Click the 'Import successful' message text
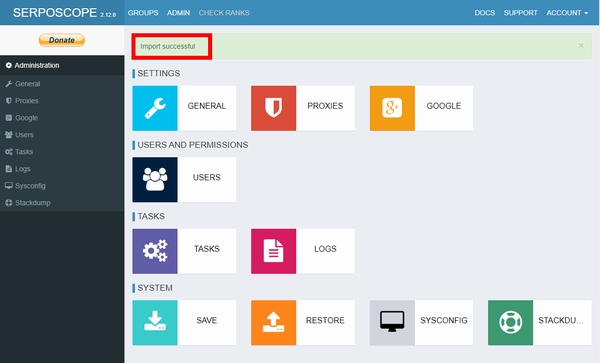 coord(168,46)
